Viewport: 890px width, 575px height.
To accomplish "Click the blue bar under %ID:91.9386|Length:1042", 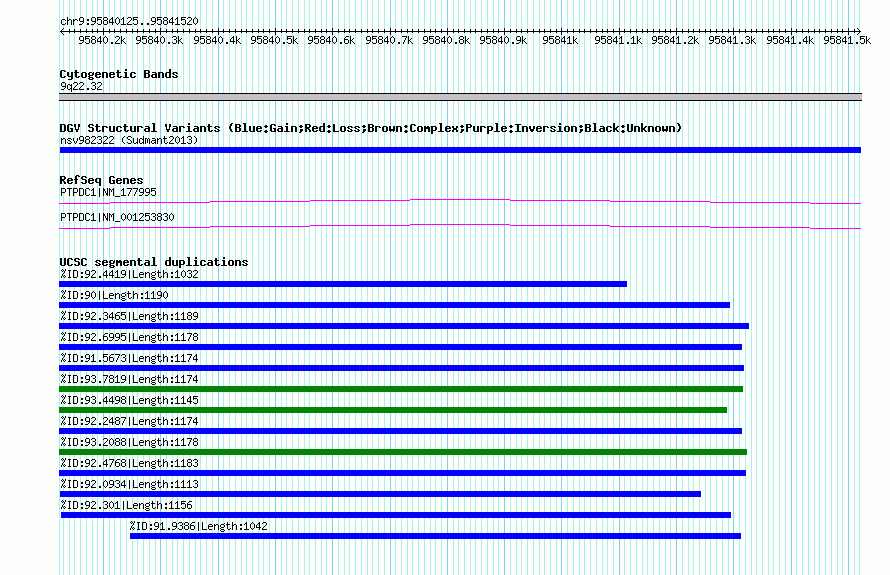I will (x=435, y=536).
